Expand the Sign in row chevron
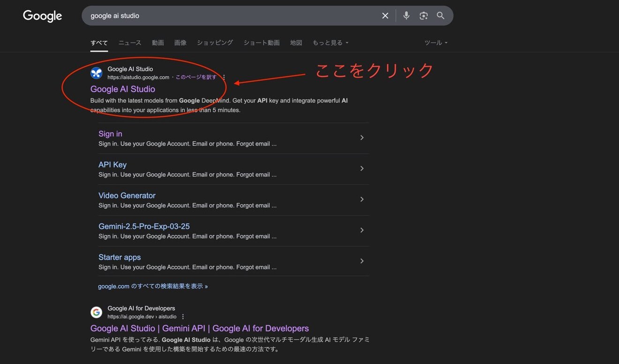Viewport: 619px width, 364px height. tap(362, 138)
